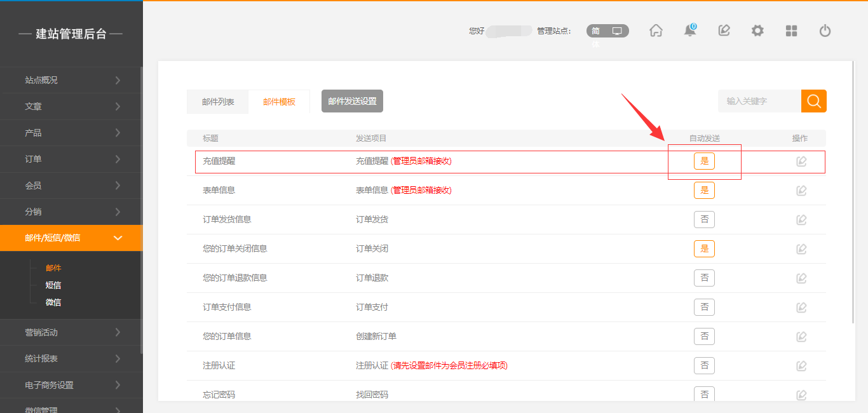This screenshot has height=413, width=868.
Task: Switch site view with the monitor toggle
Action: [x=617, y=30]
